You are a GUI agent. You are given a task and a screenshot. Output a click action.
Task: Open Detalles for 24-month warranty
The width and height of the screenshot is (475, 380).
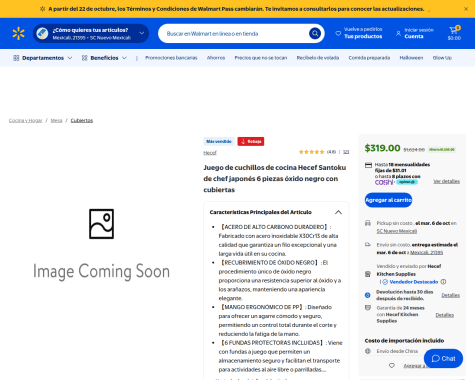[445, 315]
